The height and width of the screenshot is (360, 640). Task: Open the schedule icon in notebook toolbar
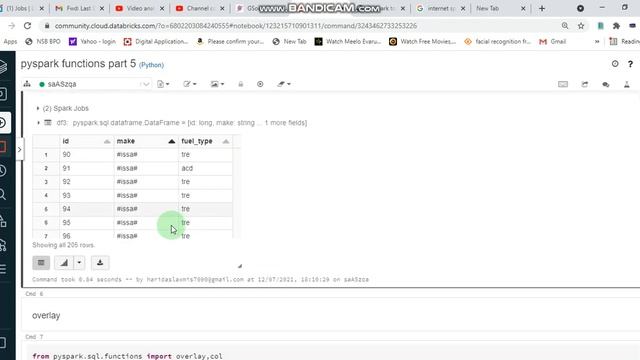[x=585, y=84]
